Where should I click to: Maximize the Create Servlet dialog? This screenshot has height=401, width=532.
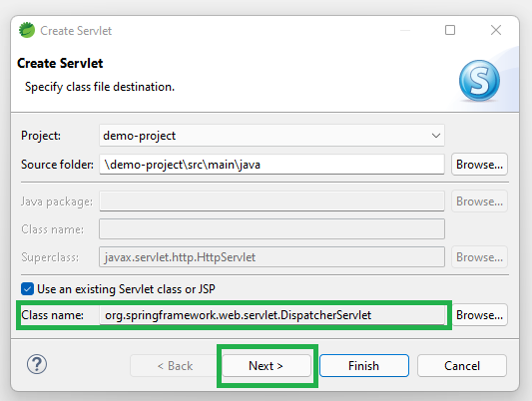tap(450, 30)
